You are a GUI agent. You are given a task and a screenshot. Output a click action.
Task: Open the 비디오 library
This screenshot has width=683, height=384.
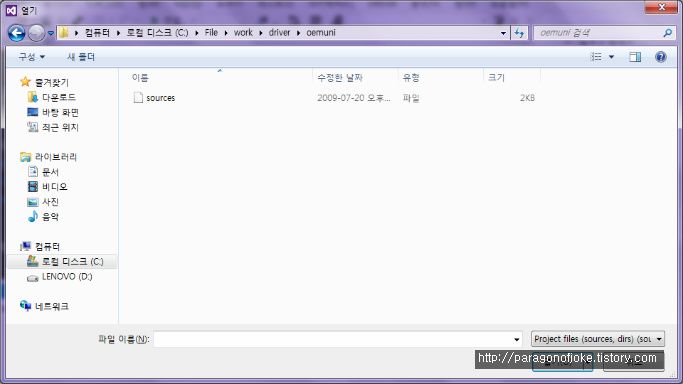coord(54,187)
